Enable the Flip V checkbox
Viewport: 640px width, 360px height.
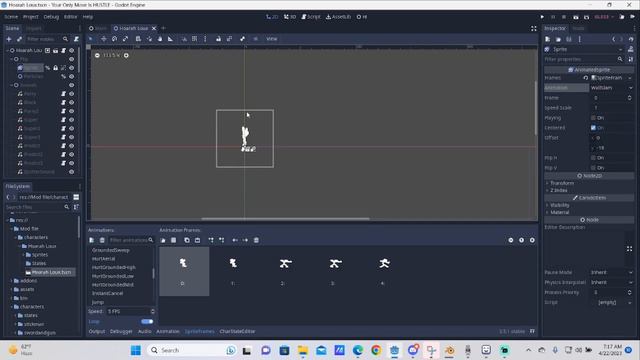593,168
